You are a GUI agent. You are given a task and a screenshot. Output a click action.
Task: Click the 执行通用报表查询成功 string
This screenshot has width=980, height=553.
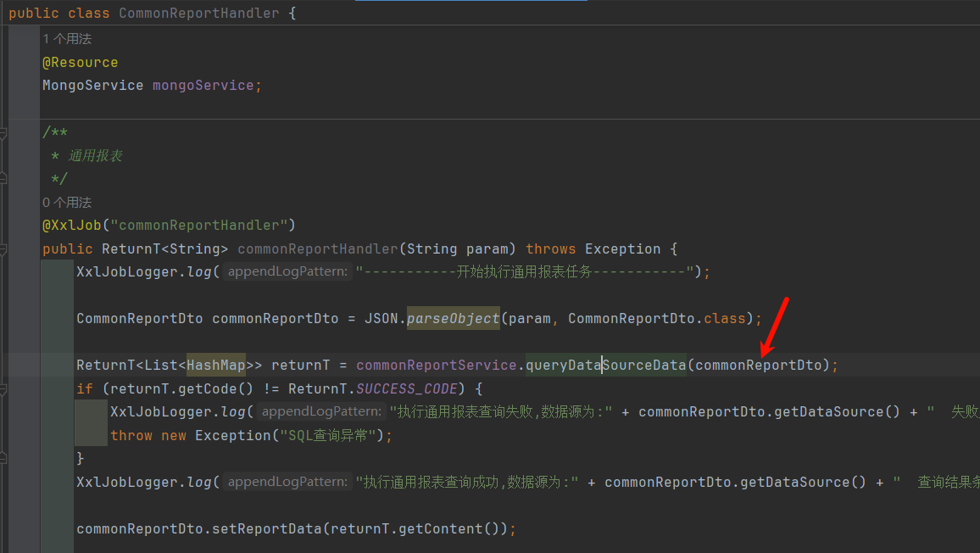click(467, 483)
